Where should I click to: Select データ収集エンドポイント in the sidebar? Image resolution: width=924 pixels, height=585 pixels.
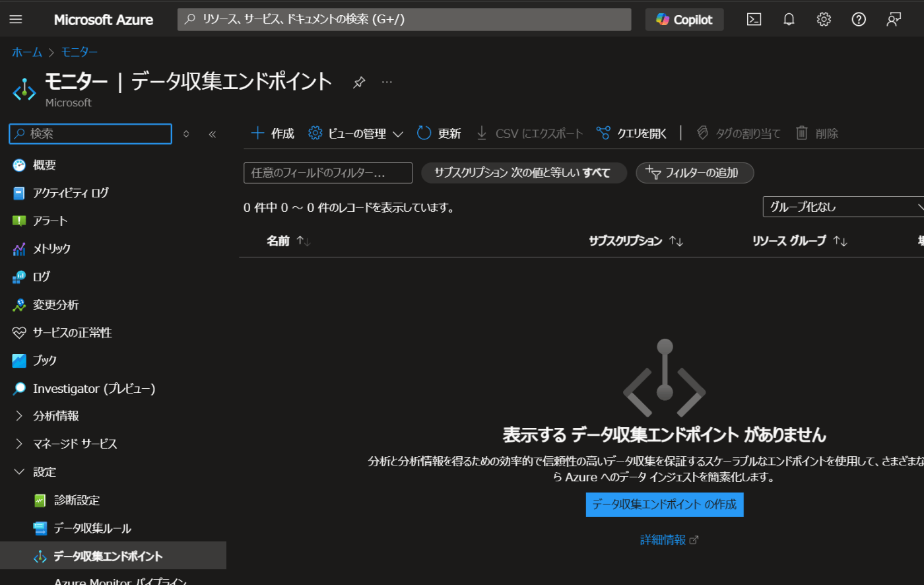point(113,556)
